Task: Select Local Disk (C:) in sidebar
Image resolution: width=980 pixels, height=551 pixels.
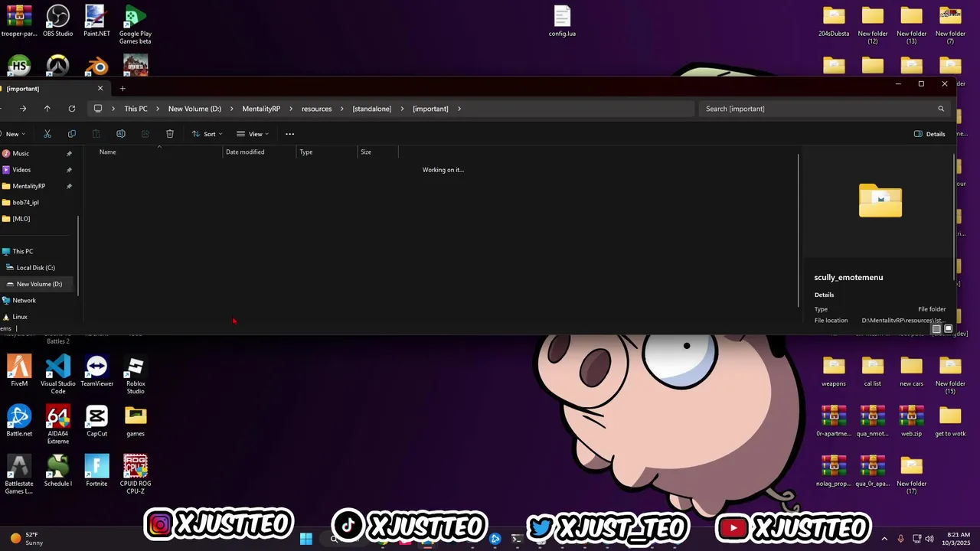Action: pyautogui.click(x=35, y=268)
